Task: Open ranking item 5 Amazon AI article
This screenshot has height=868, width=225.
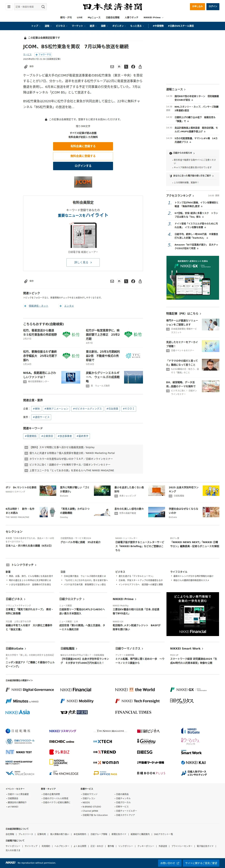Action: pos(196,246)
